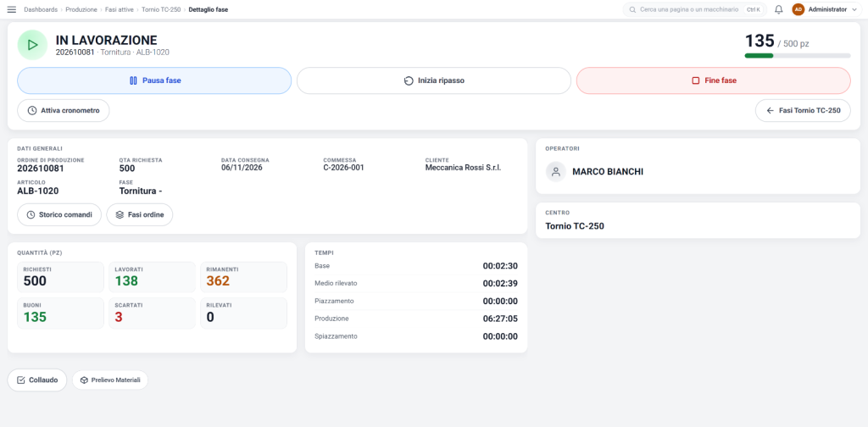The width and height of the screenshot is (868, 427).
Task: Start rework with Inizia ripasso
Action: [x=434, y=80]
